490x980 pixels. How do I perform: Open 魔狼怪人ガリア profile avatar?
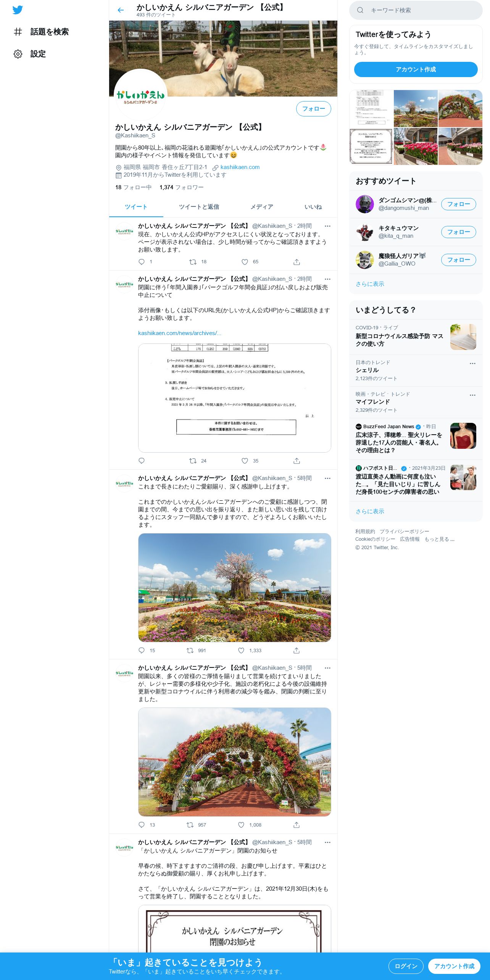(x=365, y=260)
